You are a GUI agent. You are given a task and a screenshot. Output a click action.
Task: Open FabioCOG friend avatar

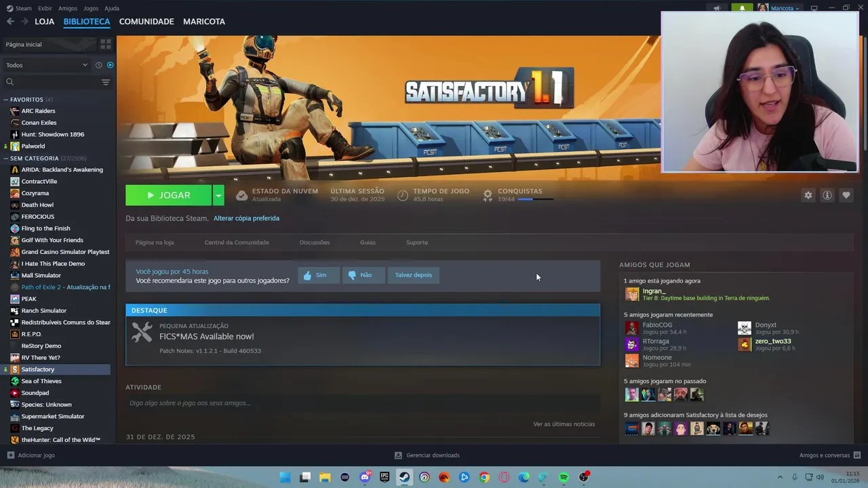click(632, 328)
